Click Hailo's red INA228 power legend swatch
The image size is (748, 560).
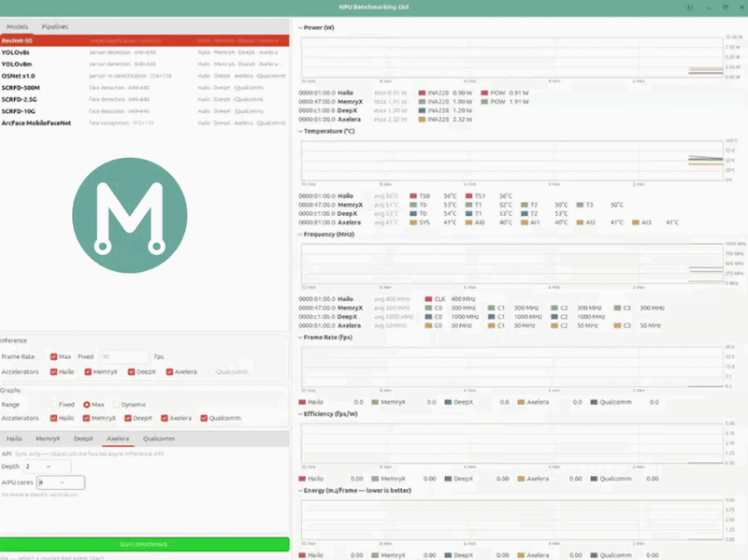pyautogui.click(x=422, y=93)
